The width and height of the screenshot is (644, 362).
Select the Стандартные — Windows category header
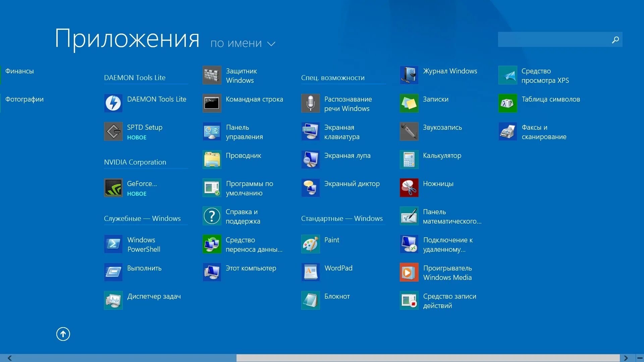tap(342, 219)
